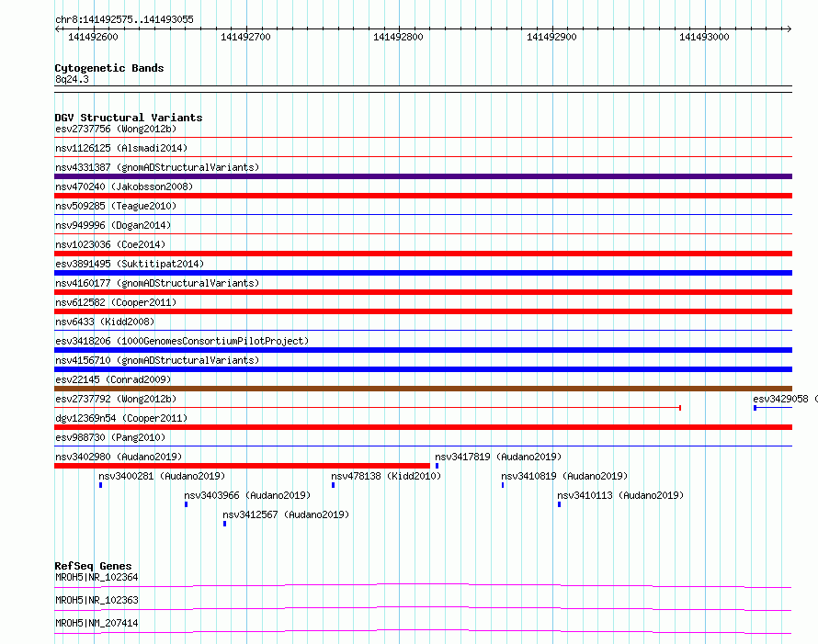Open nsv4160177 gnomAD variant label

(157, 283)
